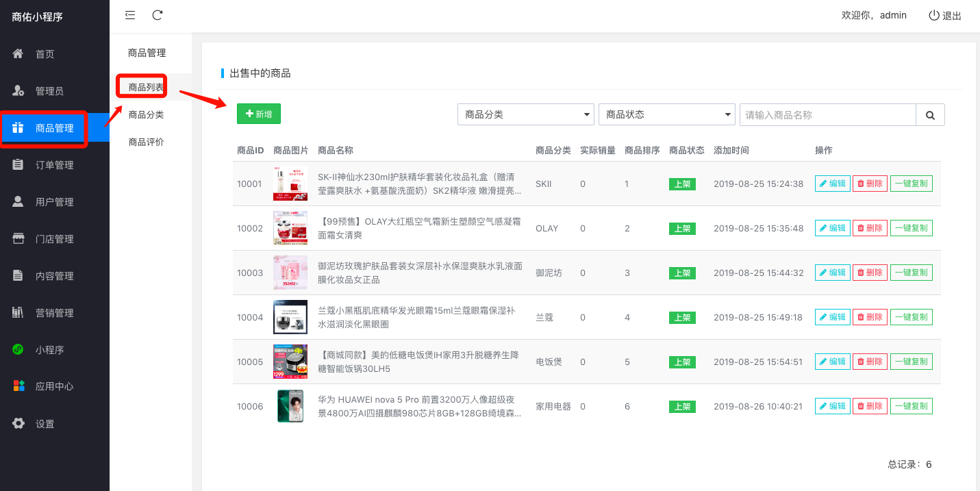Screen dimensions: 980x491
Task: Click the marketing icon beside 营销管理
Action: 18,312
